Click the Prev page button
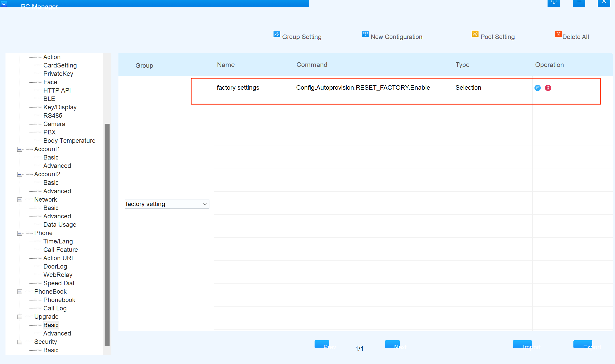Viewport: 615px width, 364px height. coord(322,344)
